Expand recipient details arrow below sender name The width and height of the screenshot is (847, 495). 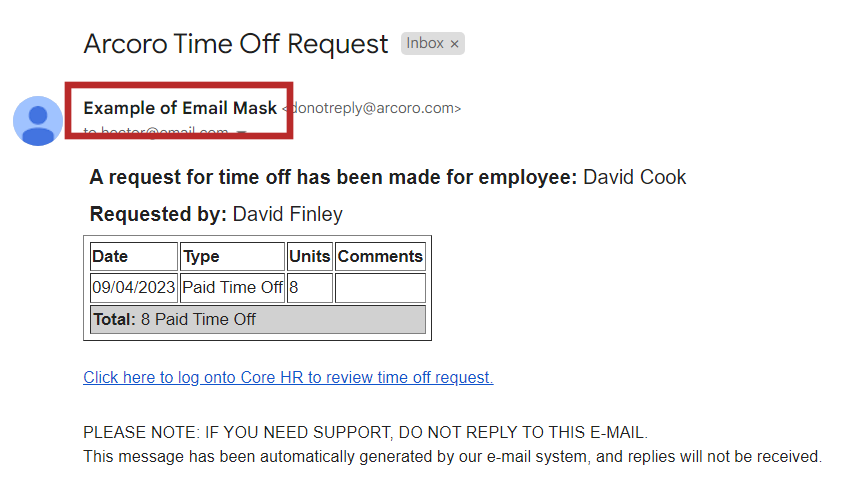241,133
